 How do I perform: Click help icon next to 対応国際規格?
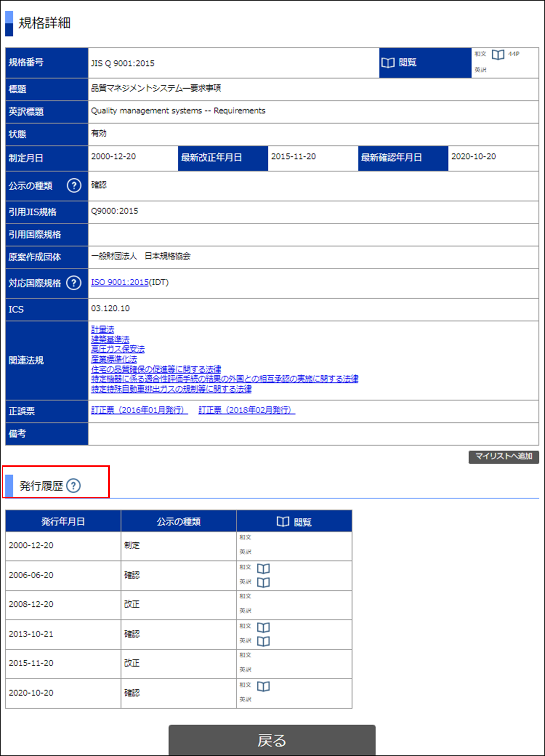[74, 283]
